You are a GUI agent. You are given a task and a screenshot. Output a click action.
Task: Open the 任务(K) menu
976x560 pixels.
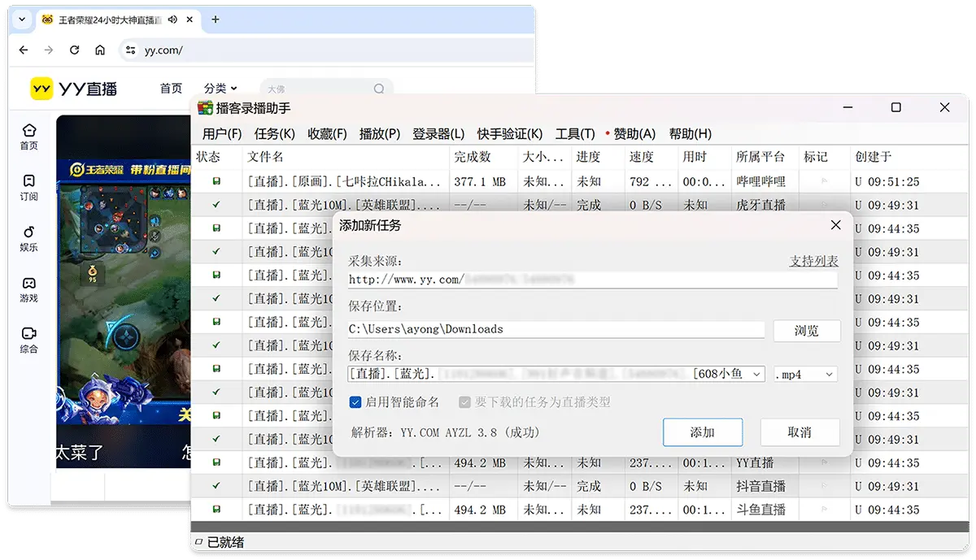(274, 134)
